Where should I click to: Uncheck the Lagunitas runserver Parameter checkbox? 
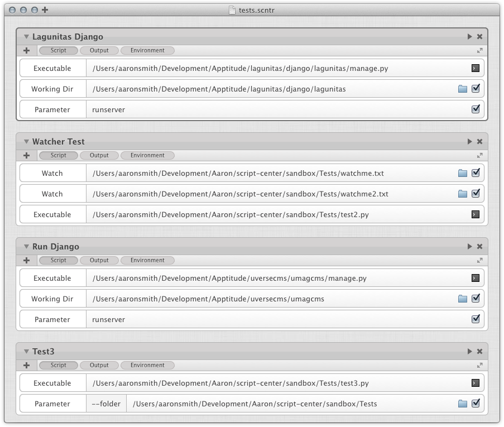tap(476, 109)
